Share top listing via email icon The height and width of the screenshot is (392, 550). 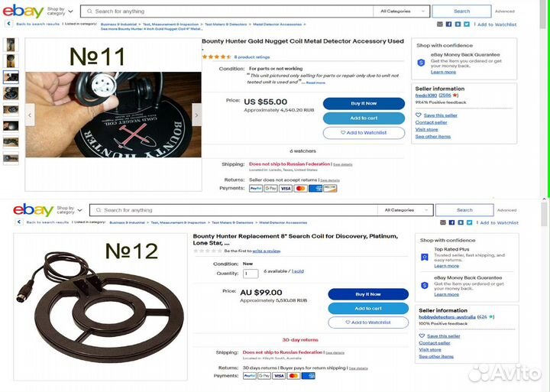[x=440, y=24]
